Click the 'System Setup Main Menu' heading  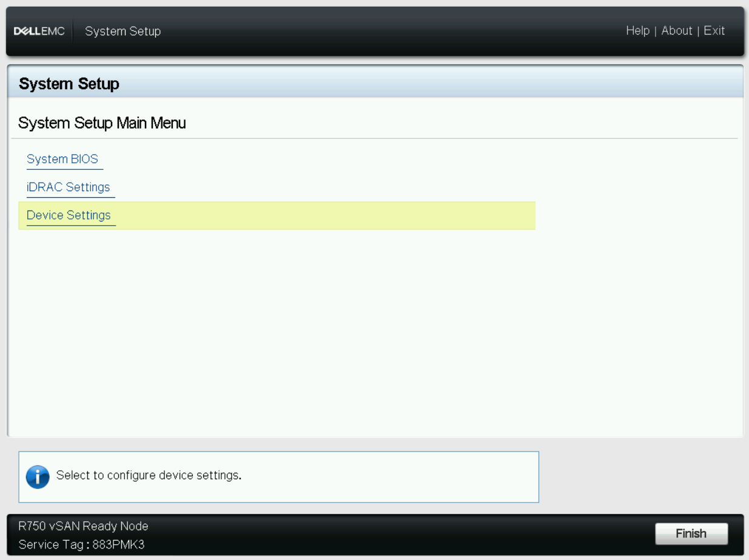pos(102,123)
